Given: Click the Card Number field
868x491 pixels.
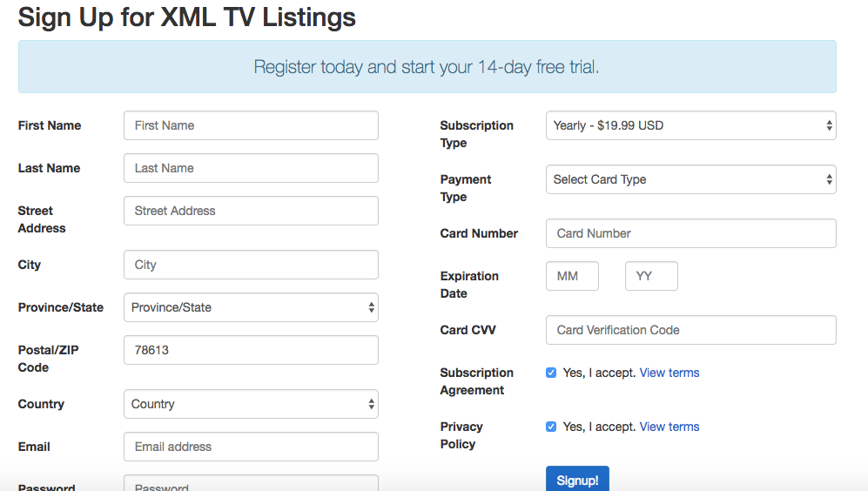Looking at the screenshot, I should click(690, 233).
